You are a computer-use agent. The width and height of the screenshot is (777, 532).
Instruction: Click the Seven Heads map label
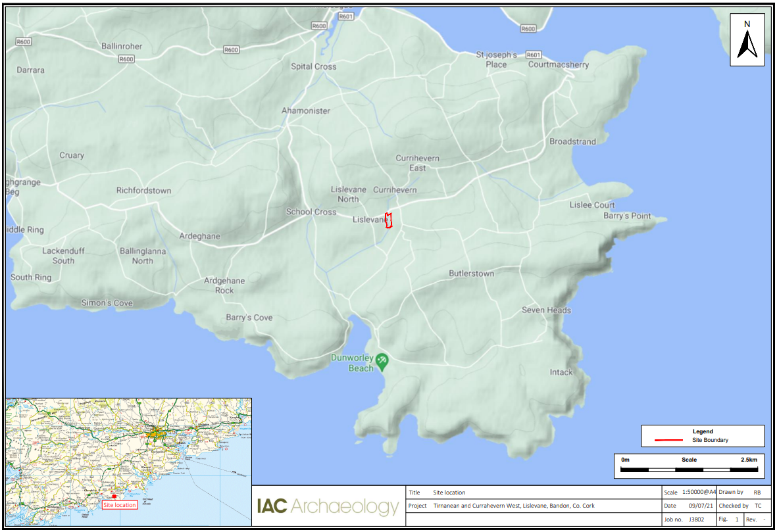click(546, 310)
